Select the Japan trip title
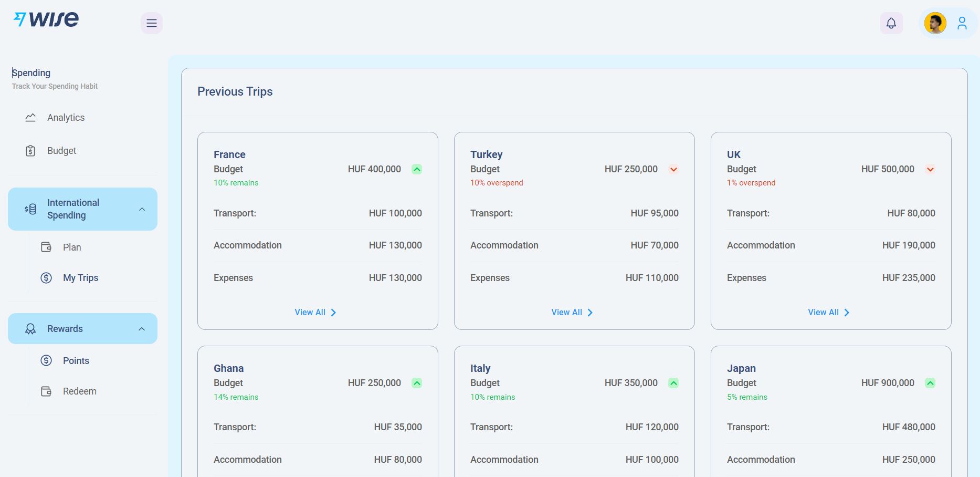The height and width of the screenshot is (477, 980). click(x=741, y=368)
